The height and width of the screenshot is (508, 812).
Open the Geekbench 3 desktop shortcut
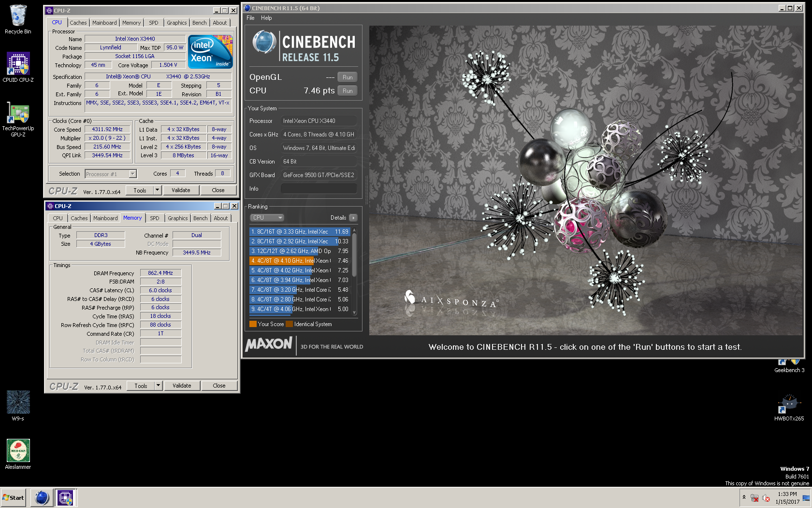(x=789, y=366)
